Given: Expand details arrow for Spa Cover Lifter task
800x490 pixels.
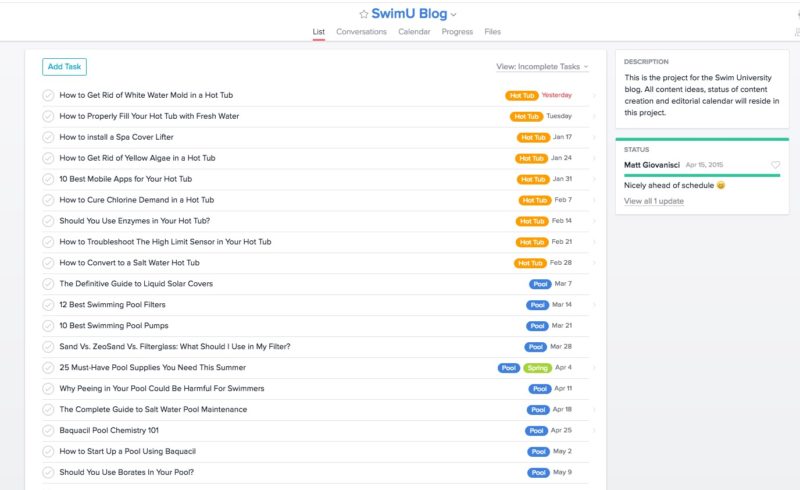Looking at the screenshot, I should click(594, 137).
